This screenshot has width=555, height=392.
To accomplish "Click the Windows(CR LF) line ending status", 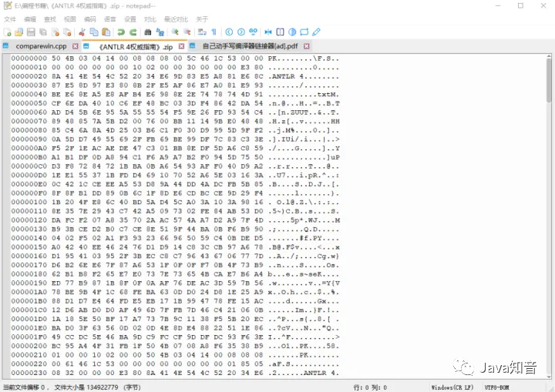I will (x=452, y=387).
